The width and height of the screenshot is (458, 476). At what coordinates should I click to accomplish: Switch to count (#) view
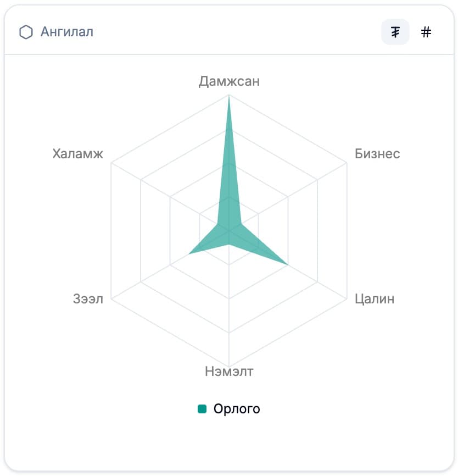coord(426,32)
